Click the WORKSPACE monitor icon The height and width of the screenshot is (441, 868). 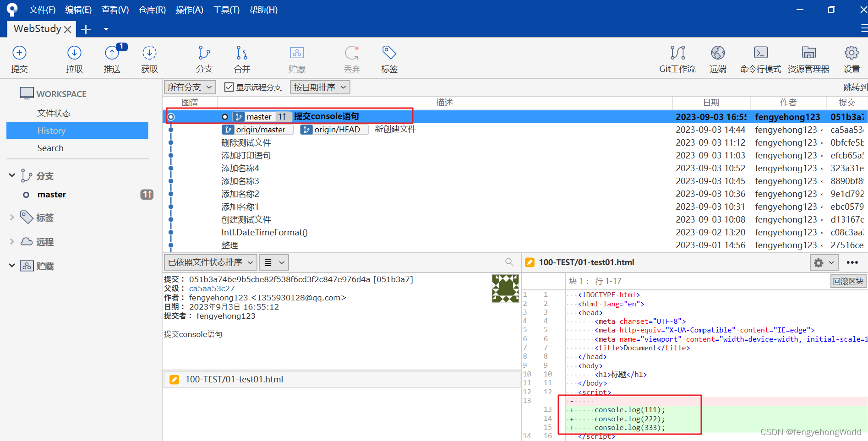click(x=27, y=93)
